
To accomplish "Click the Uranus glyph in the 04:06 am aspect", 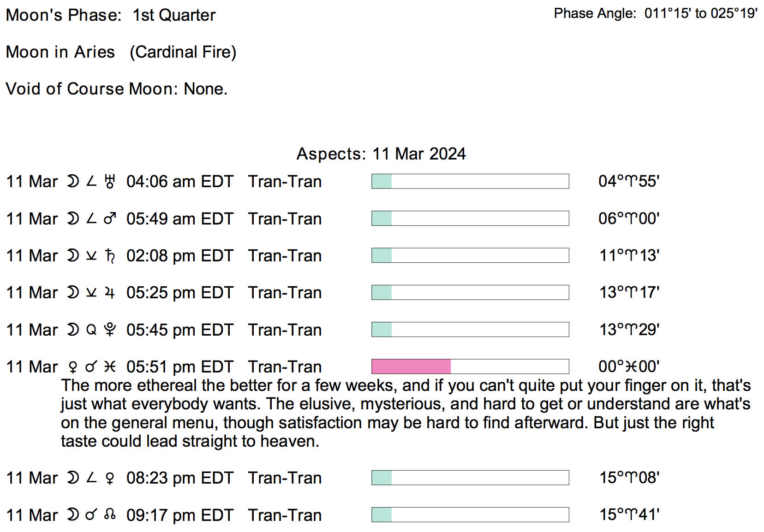I will 109,182.
